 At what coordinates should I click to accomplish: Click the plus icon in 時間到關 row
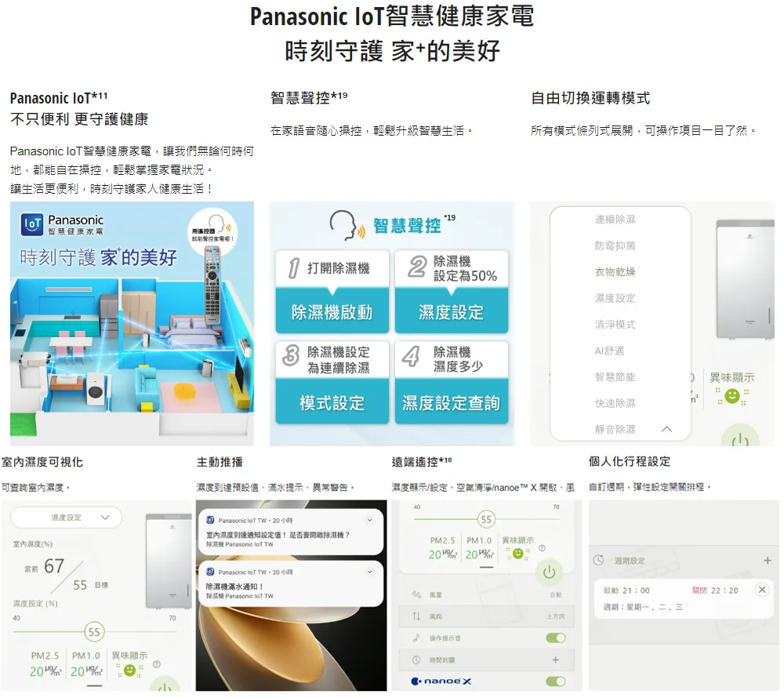click(556, 660)
